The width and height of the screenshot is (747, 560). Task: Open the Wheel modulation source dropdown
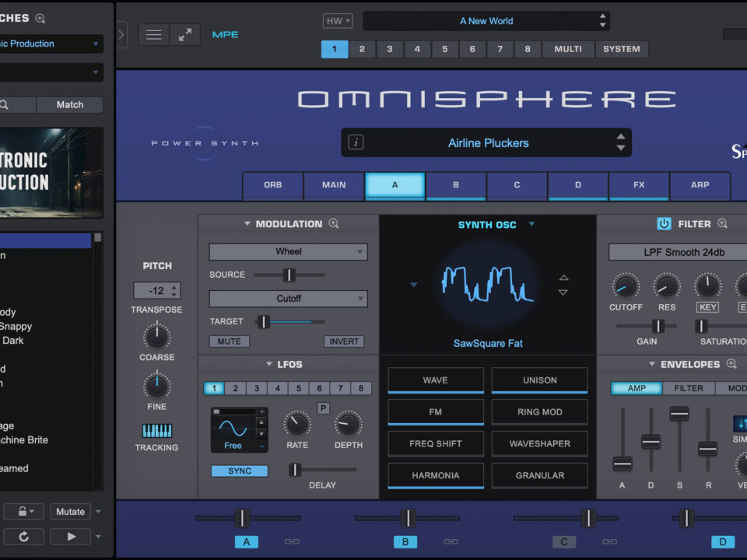(x=288, y=252)
